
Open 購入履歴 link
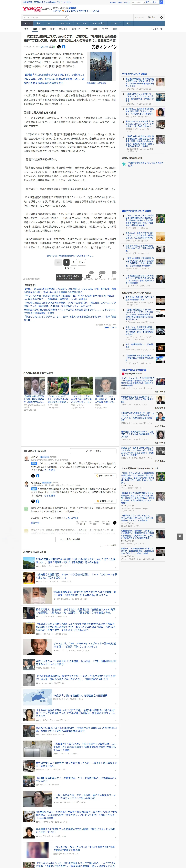coord(152,18)
